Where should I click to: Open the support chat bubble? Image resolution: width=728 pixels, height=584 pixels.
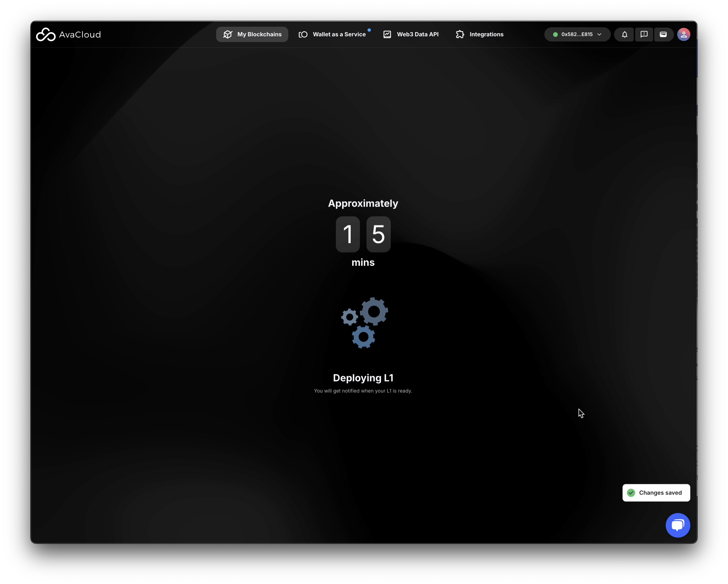(x=678, y=525)
